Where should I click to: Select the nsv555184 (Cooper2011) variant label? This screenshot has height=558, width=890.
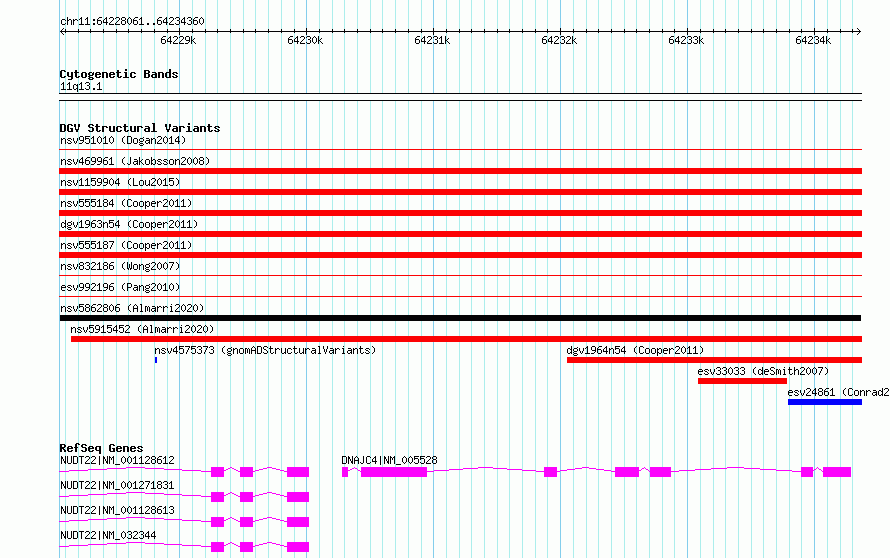point(126,203)
